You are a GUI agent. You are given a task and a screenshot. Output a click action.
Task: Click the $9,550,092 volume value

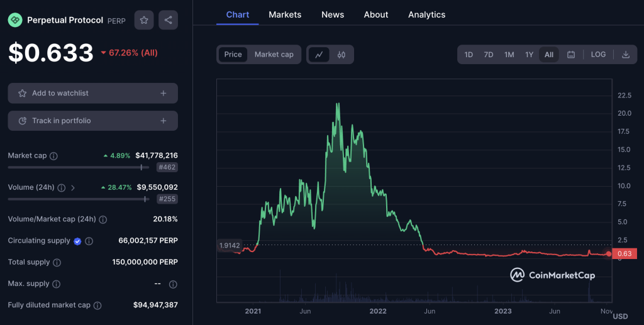click(157, 187)
